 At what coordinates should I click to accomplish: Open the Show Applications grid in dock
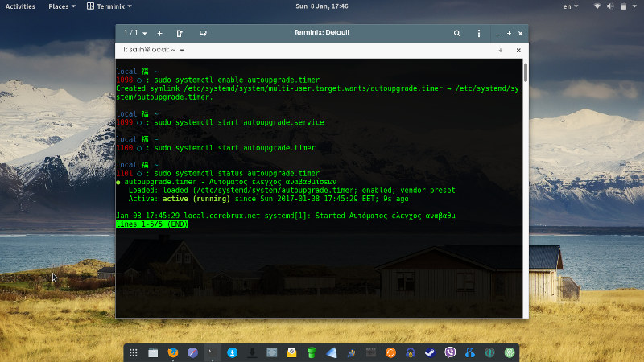click(133, 352)
